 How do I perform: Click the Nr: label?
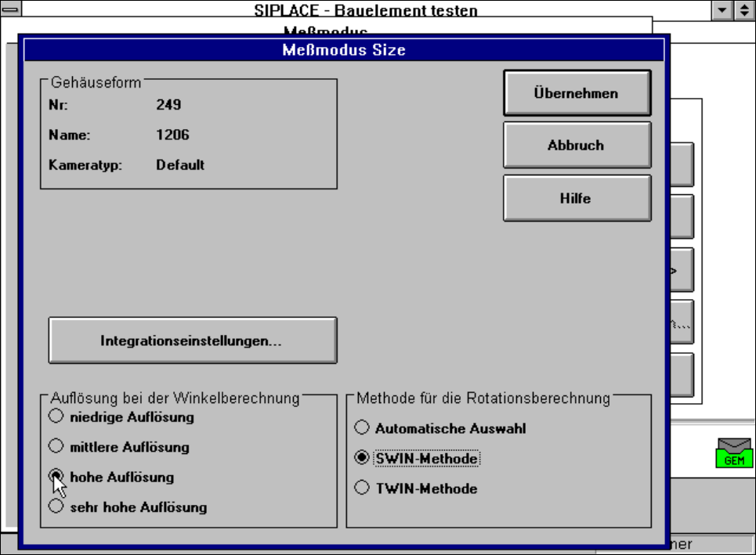click(58, 105)
